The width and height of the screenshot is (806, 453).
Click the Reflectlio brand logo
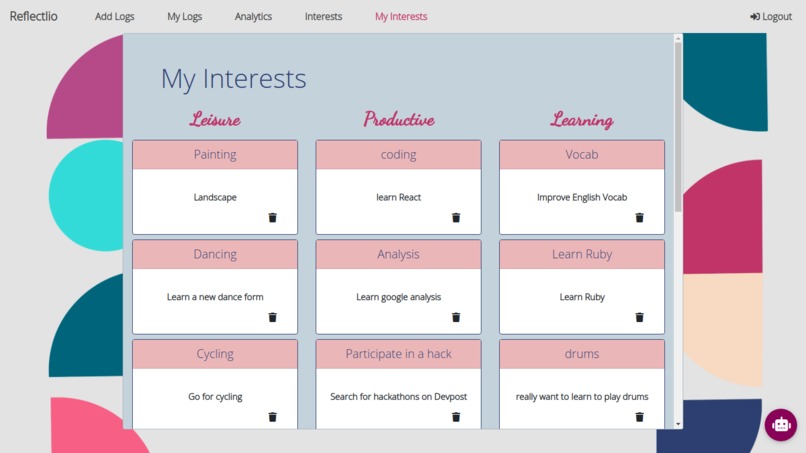point(33,16)
